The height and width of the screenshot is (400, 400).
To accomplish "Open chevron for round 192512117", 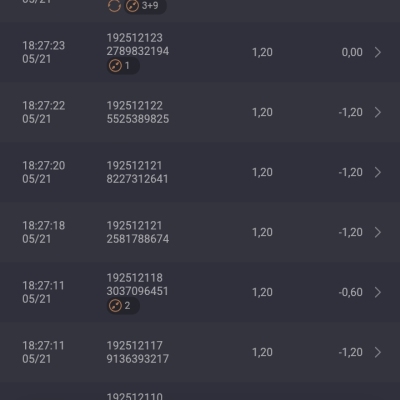I will [378, 352].
